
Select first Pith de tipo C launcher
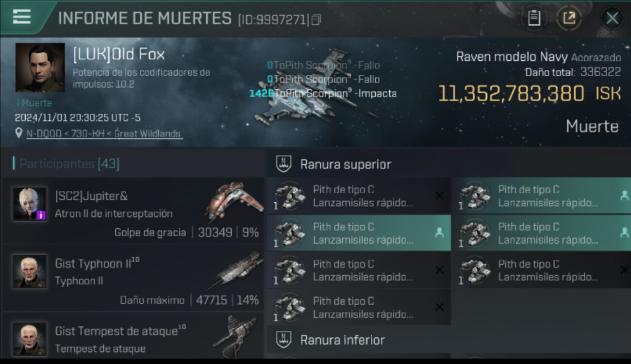359,196
